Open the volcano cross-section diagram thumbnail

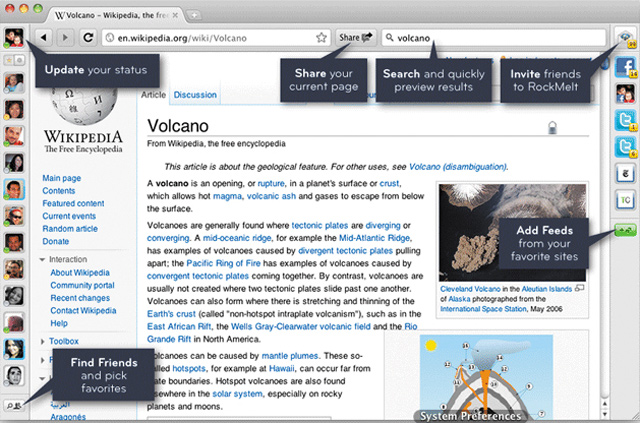pyautogui.click(x=486, y=375)
